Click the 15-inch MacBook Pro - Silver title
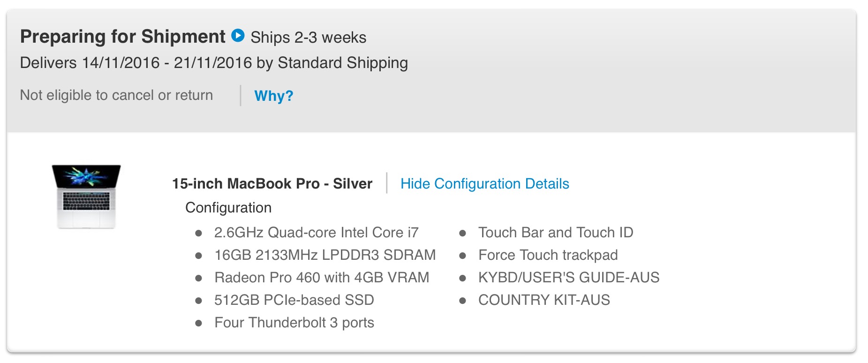This screenshot has height=363, width=868. tap(272, 183)
